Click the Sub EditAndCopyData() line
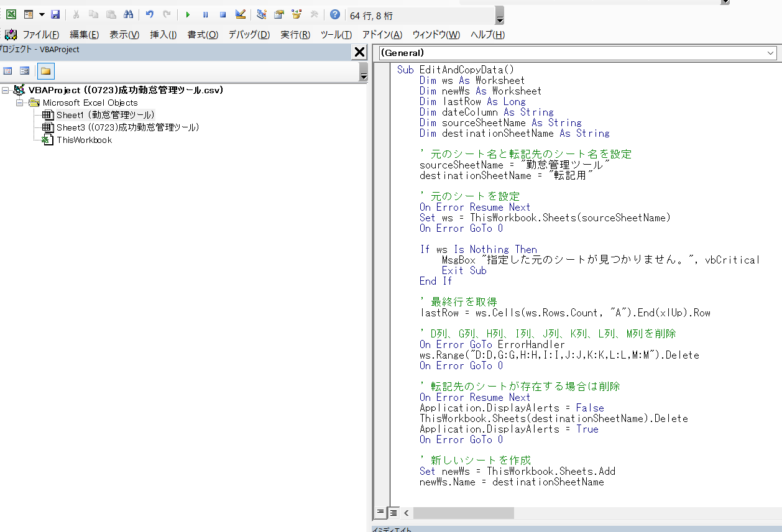 tap(456, 70)
